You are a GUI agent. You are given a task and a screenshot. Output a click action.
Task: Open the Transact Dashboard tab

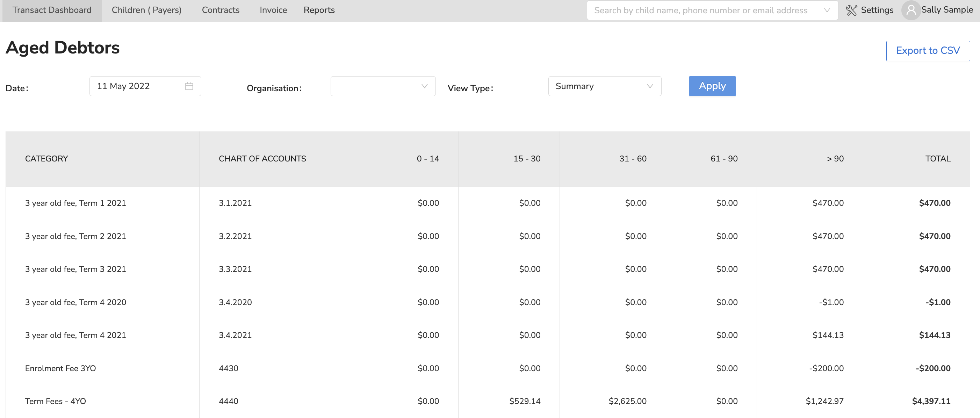click(x=52, y=10)
